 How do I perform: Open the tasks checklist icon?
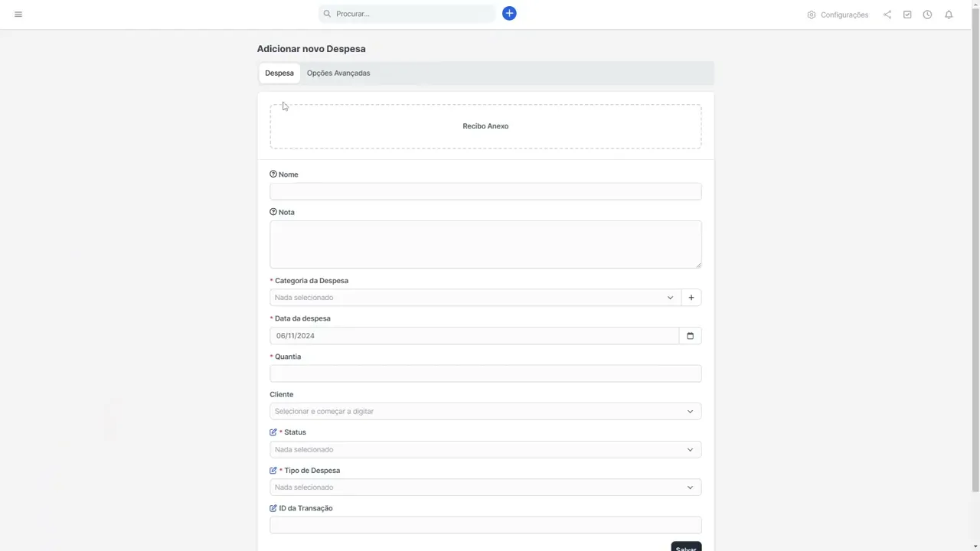coord(907,15)
